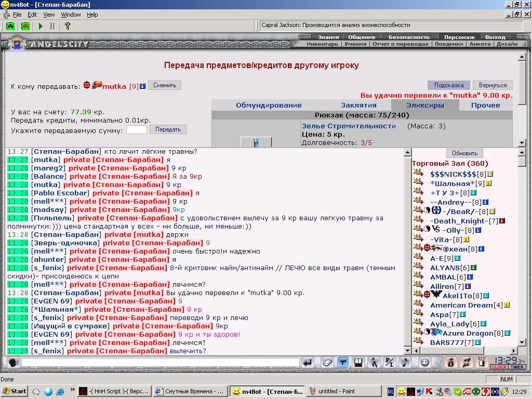Open info for $$$NICK$$$ in player list

[490, 174]
